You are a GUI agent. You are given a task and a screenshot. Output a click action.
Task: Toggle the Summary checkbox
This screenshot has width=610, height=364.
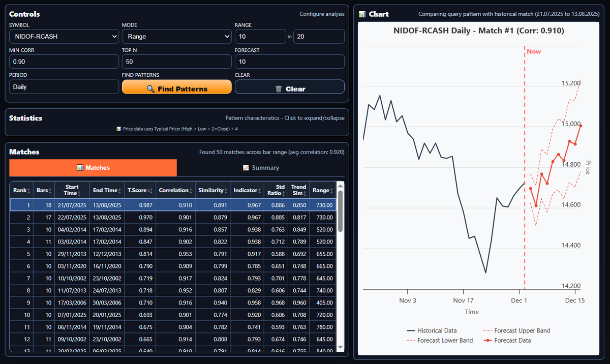(247, 168)
